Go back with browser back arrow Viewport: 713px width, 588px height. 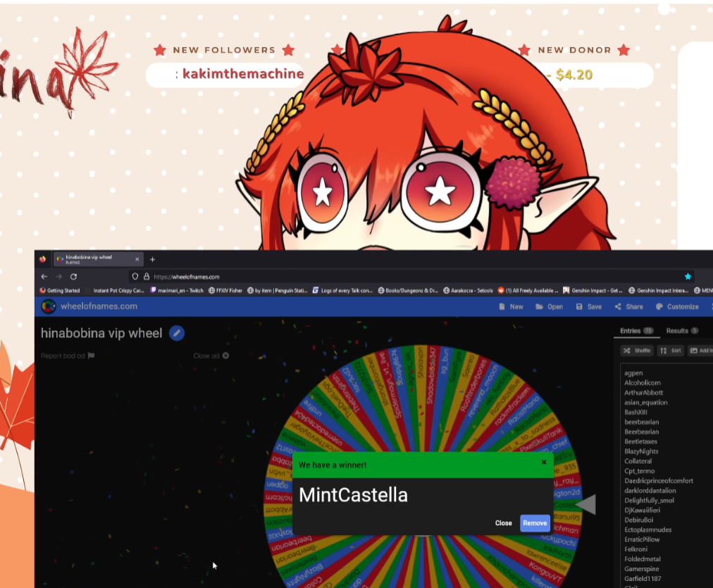(44, 276)
